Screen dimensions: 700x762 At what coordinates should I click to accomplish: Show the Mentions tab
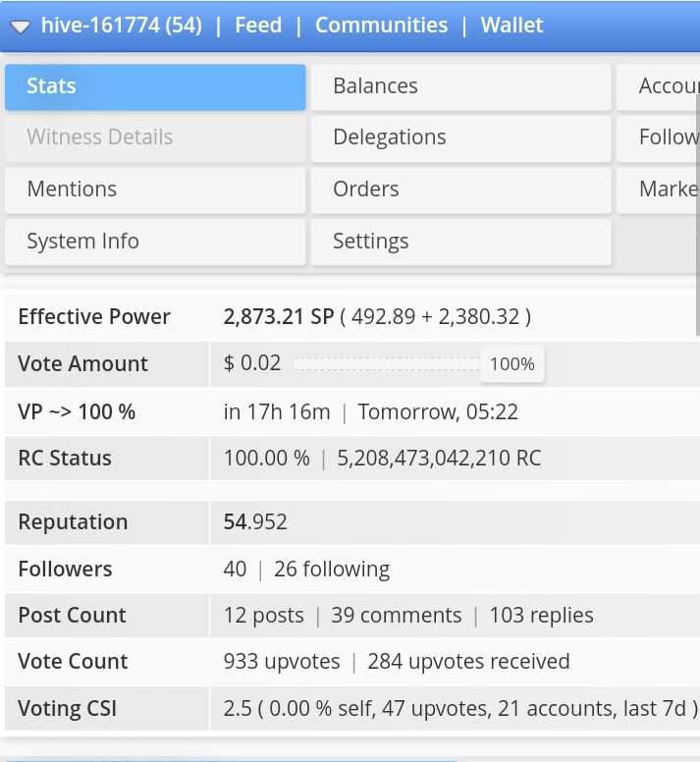pos(155,190)
